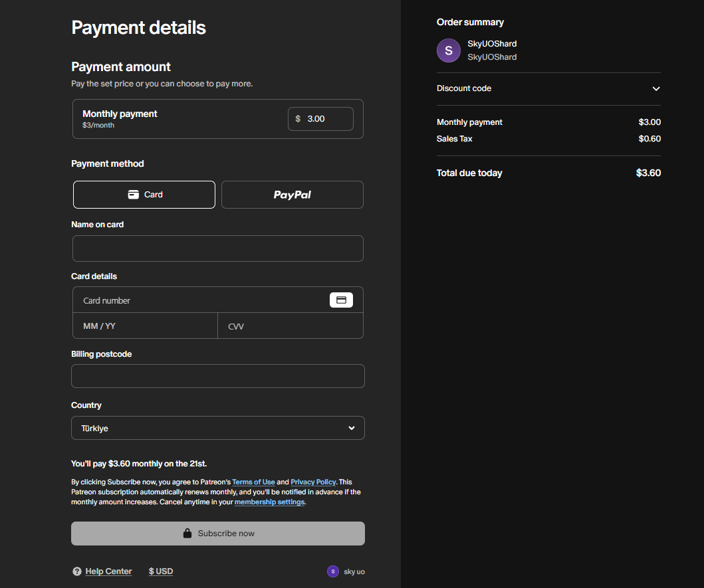Click the MM / YY expiry field
This screenshot has width=704, height=588.
[x=145, y=326]
